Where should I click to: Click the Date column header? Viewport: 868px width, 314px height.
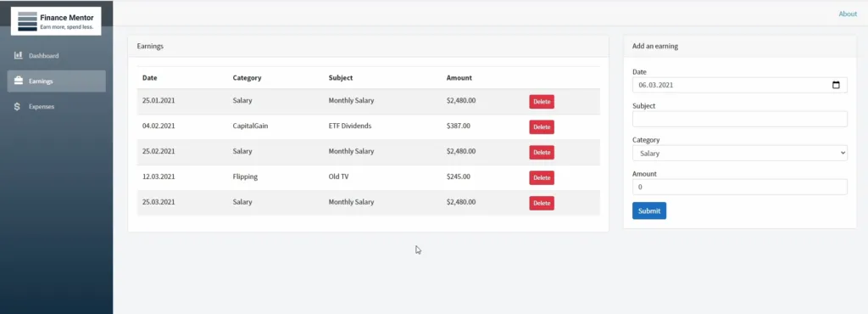coord(149,78)
